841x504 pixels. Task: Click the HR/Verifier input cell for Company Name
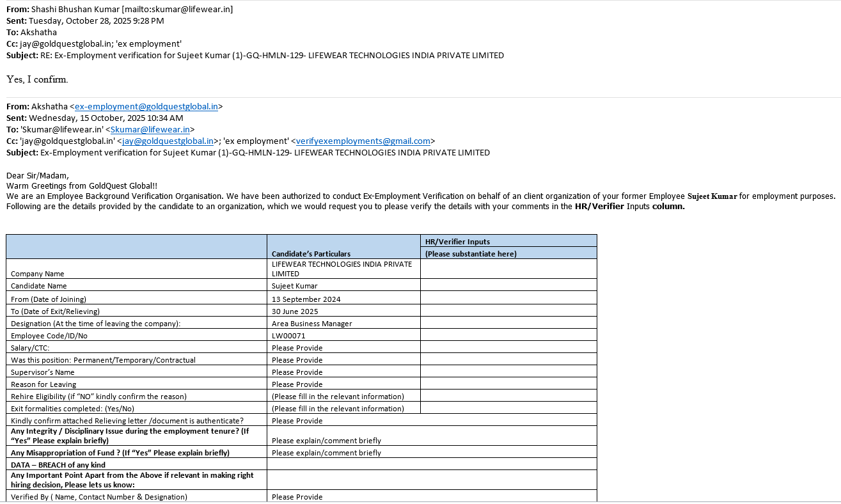click(x=508, y=269)
